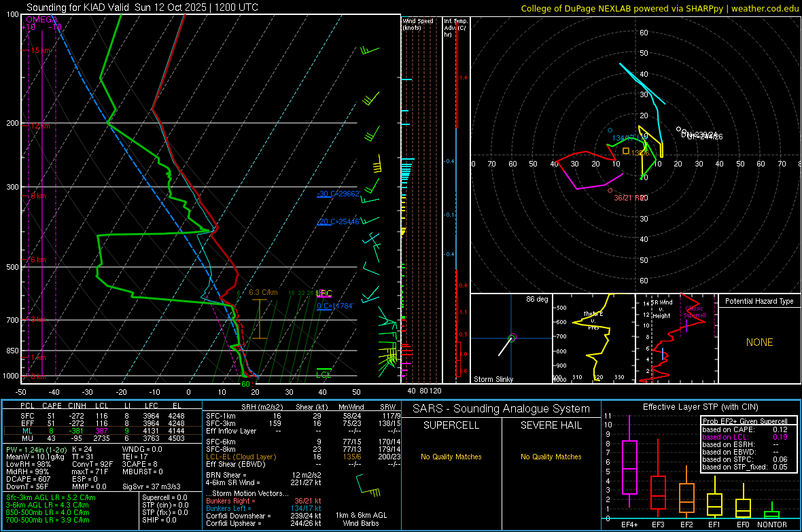Click the 'Effective Layer STP (with CIN)' title
The height and width of the screenshot is (532, 802).
(x=700, y=407)
